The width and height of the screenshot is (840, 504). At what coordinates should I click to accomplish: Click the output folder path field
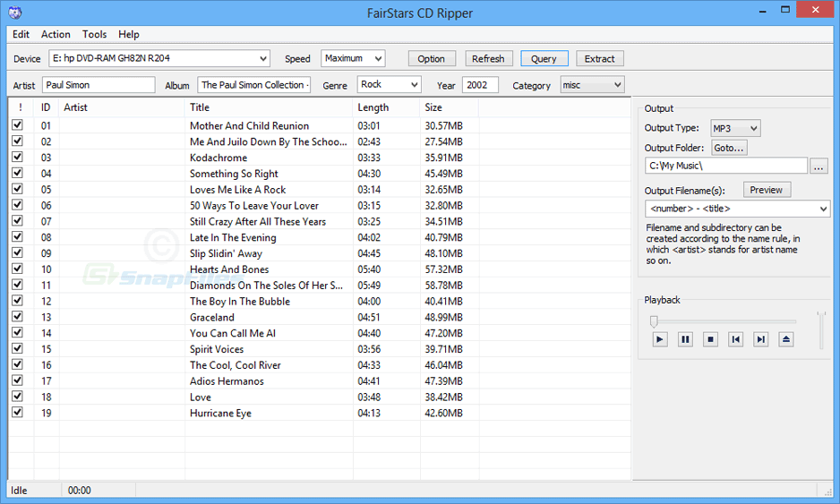(x=726, y=166)
